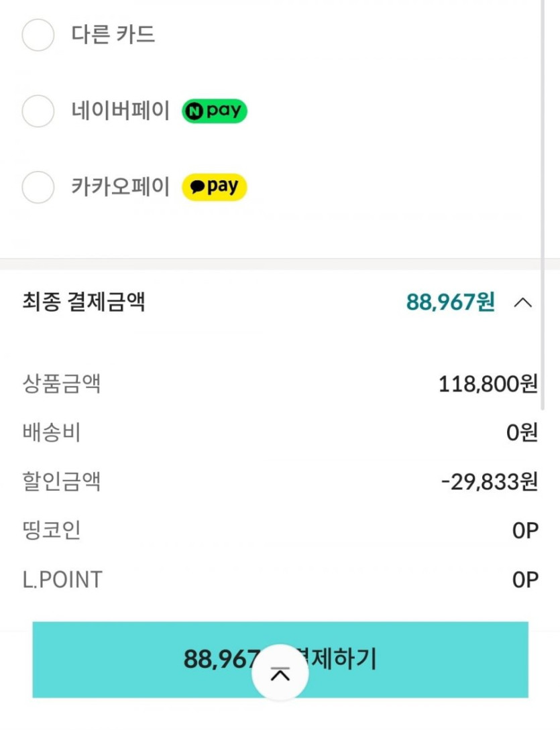
Task: Click the vertical scrollbar on the right edge
Action: pos(542,201)
